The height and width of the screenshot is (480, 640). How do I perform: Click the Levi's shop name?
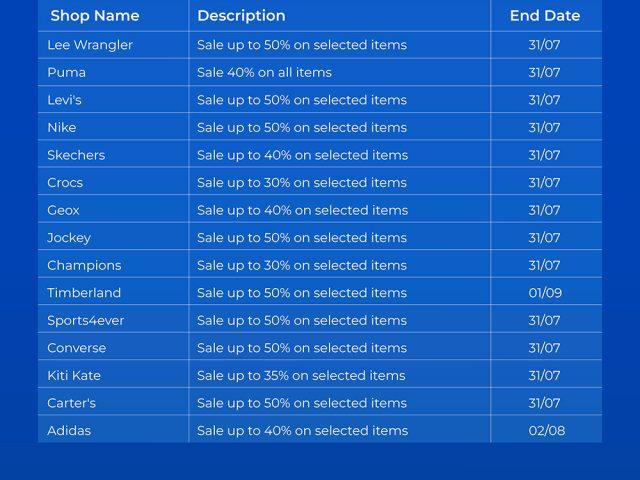click(x=65, y=100)
